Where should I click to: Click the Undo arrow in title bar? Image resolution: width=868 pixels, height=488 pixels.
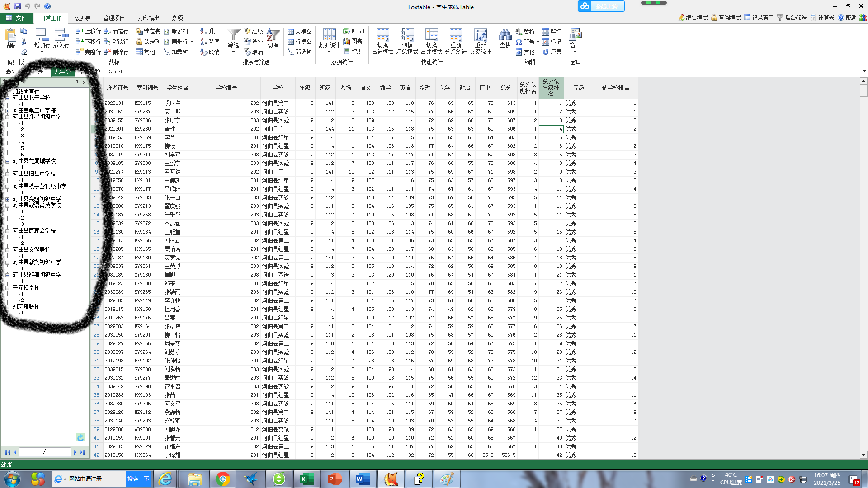click(27, 6)
